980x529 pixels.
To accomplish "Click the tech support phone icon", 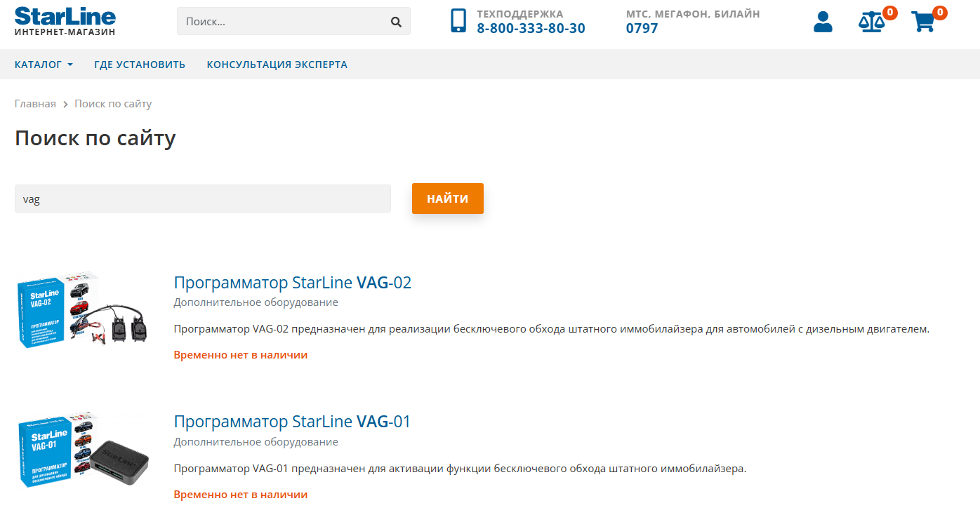I will (x=458, y=21).
